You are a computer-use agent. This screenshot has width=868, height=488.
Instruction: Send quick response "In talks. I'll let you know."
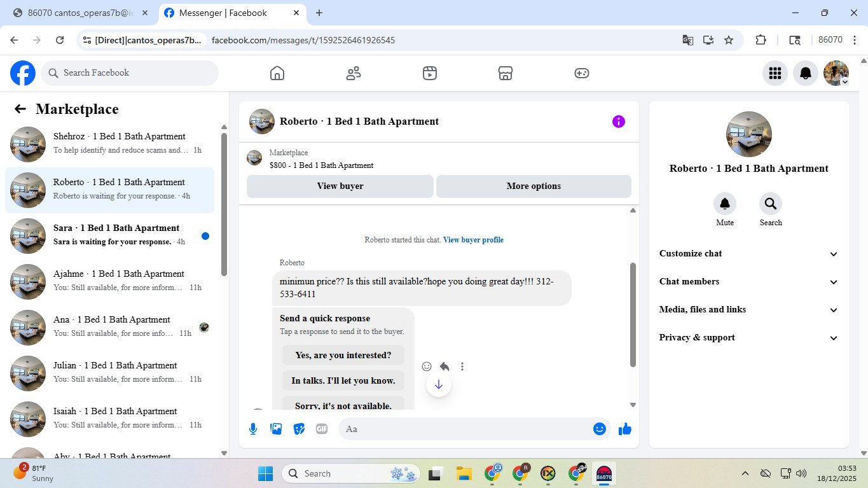coord(343,380)
